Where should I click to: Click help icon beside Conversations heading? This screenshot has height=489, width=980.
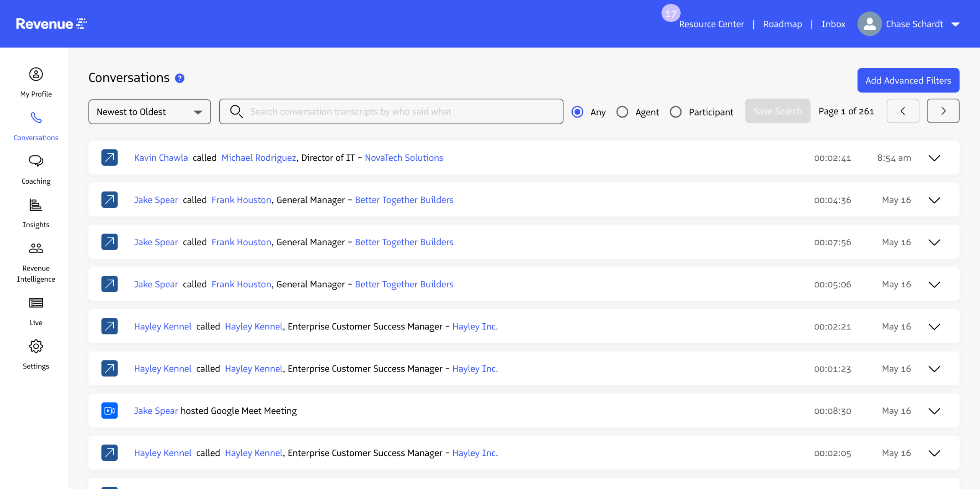point(180,78)
